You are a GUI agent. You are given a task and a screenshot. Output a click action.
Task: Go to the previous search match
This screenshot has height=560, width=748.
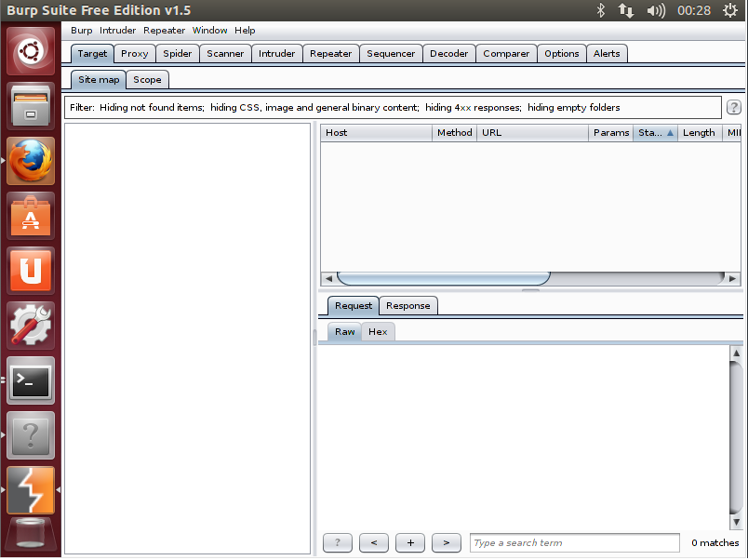pos(374,543)
